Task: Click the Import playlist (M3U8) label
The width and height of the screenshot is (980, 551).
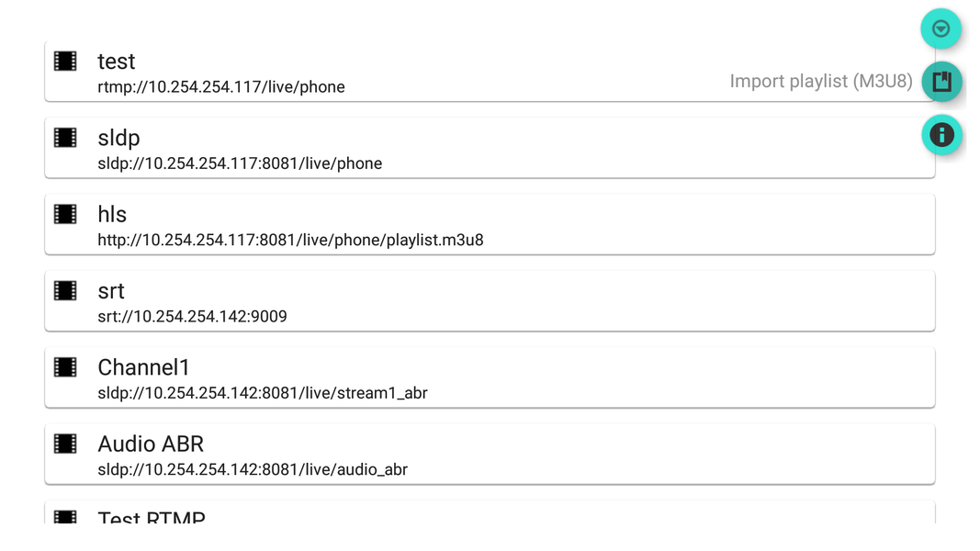Action: [x=820, y=82]
